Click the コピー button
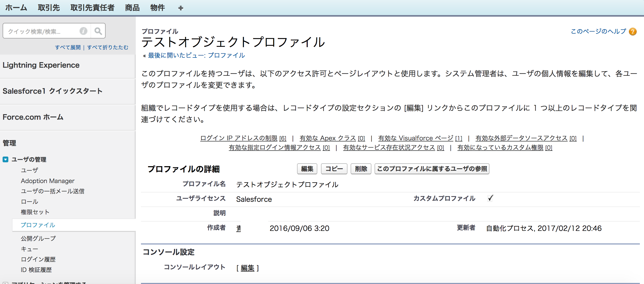 click(334, 169)
